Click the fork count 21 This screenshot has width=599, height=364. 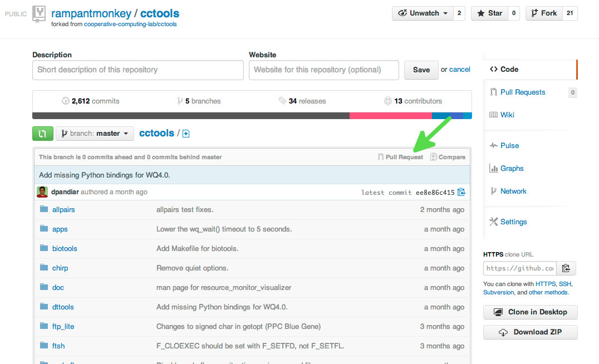coord(569,13)
